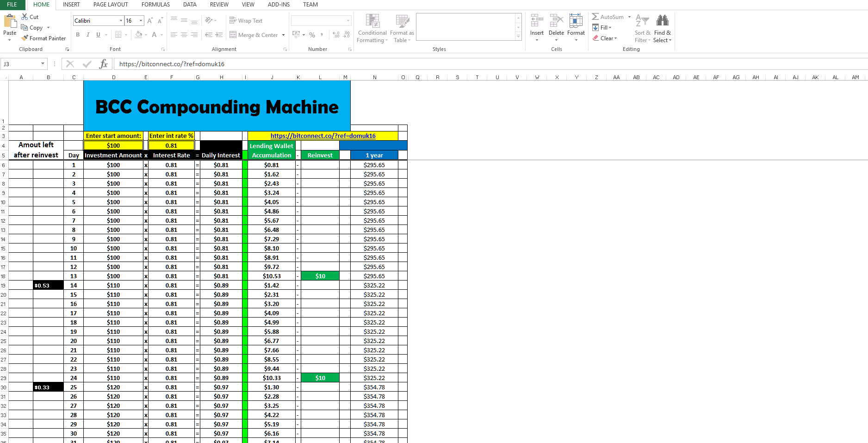Open Sort & Filter menu
868x443 pixels.
(642, 29)
